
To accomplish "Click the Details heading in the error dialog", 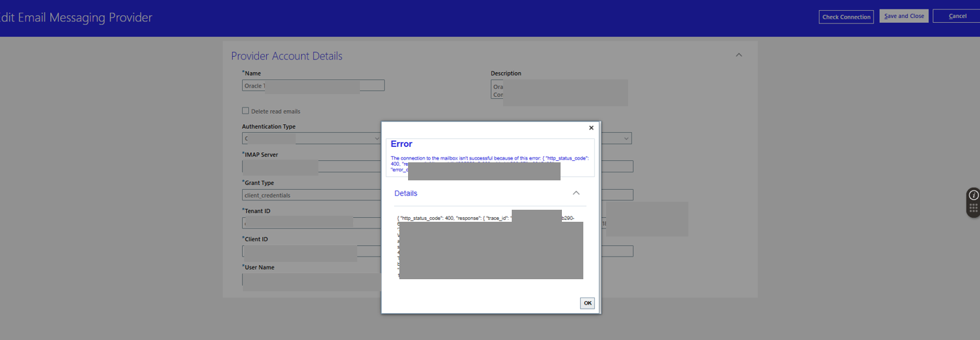I will pyautogui.click(x=405, y=193).
